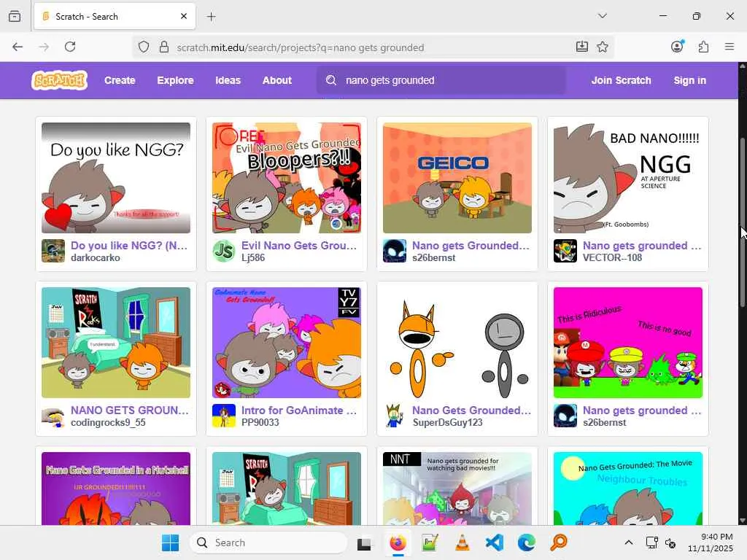Open the Firefox account icon
This screenshot has height=560, width=747.
pos(677,46)
